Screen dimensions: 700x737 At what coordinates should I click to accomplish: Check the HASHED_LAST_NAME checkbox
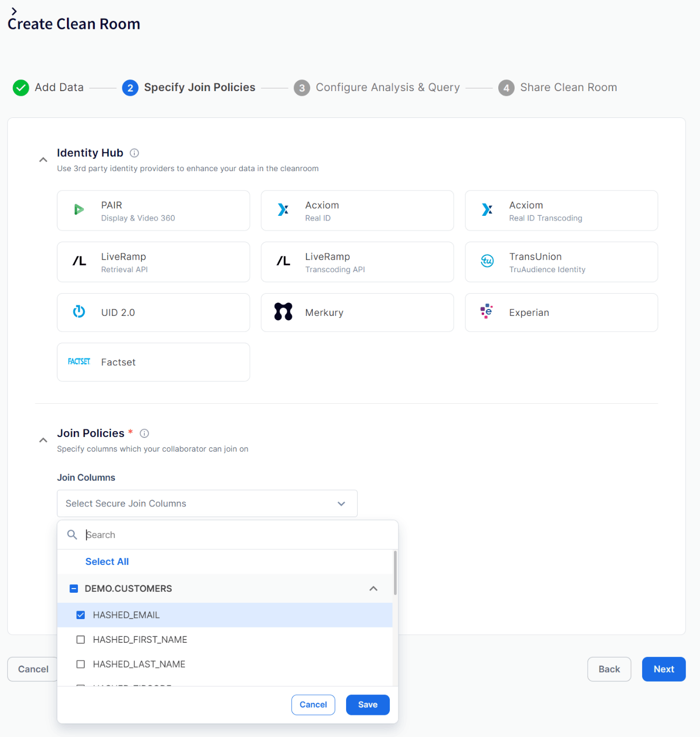coord(81,664)
